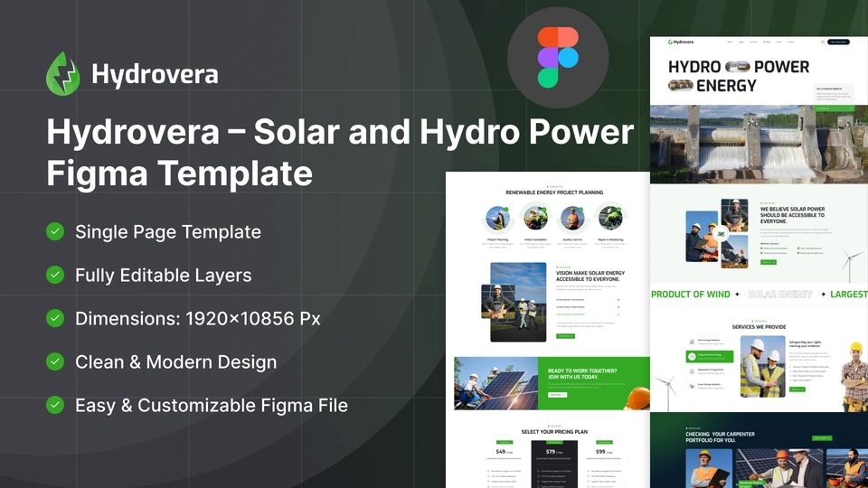Click the Project Planning circular photo icon
The height and width of the screenshot is (488, 868).
497,219
